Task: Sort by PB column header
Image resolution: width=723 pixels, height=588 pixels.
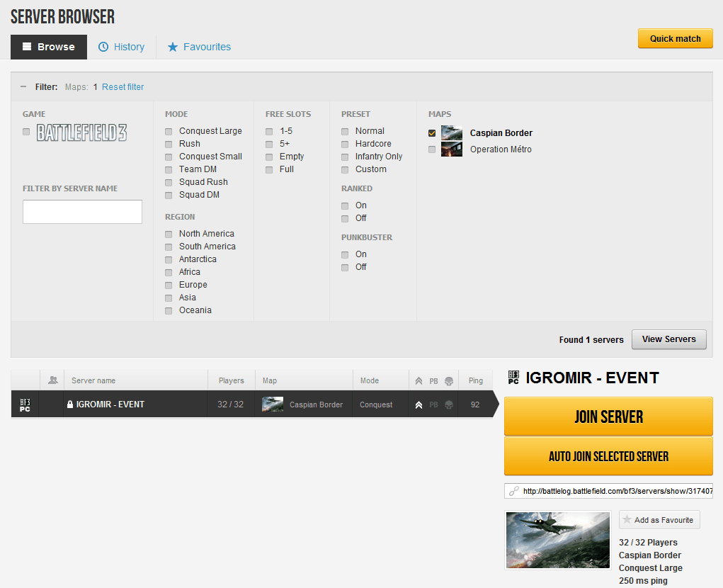Action: tap(433, 381)
